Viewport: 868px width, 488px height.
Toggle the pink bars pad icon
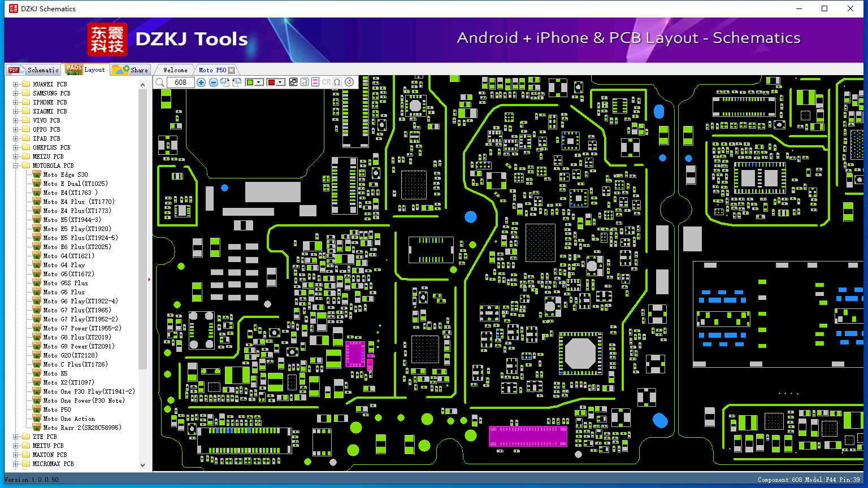315,82
